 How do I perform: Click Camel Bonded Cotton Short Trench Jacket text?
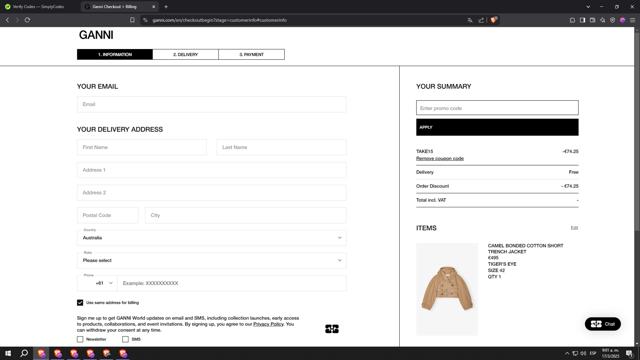tap(525, 249)
